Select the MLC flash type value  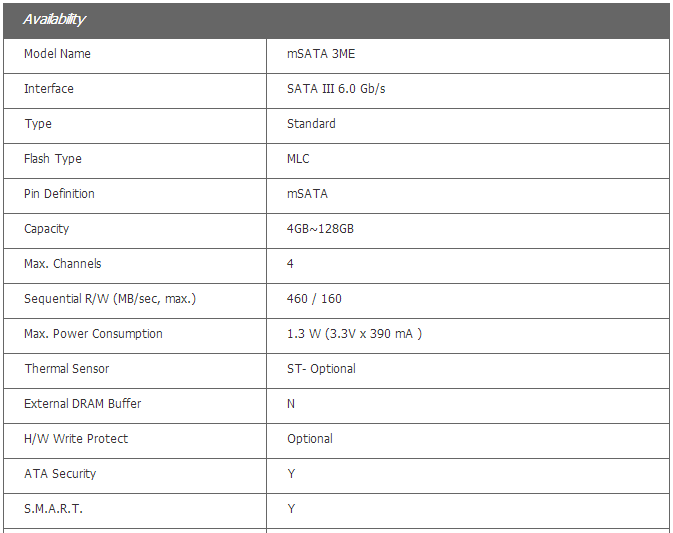coord(298,159)
